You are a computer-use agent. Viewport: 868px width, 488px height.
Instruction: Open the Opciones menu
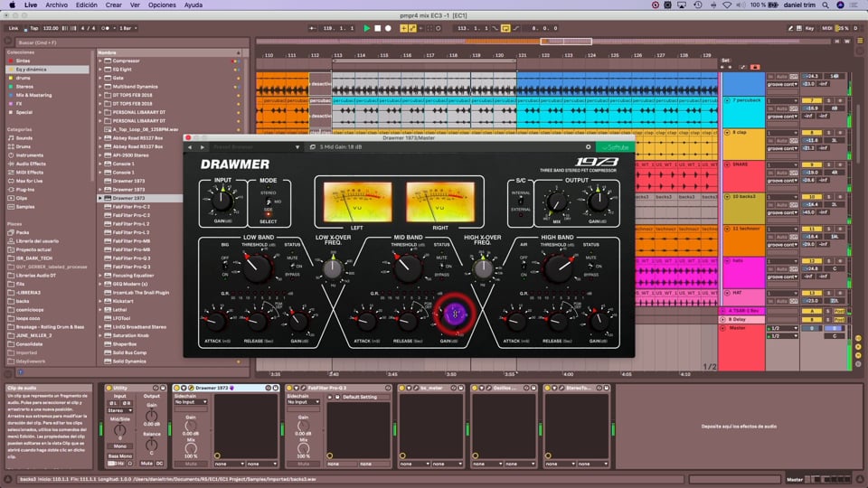pyautogui.click(x=162, y=5)
